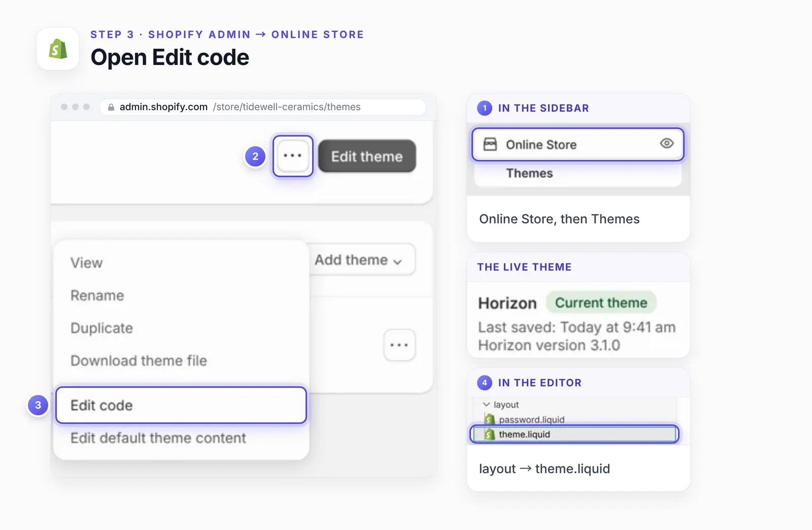The image size is (812, 530).
Task: Click the Shopify bag logo icon
Action: click(58, 49)
